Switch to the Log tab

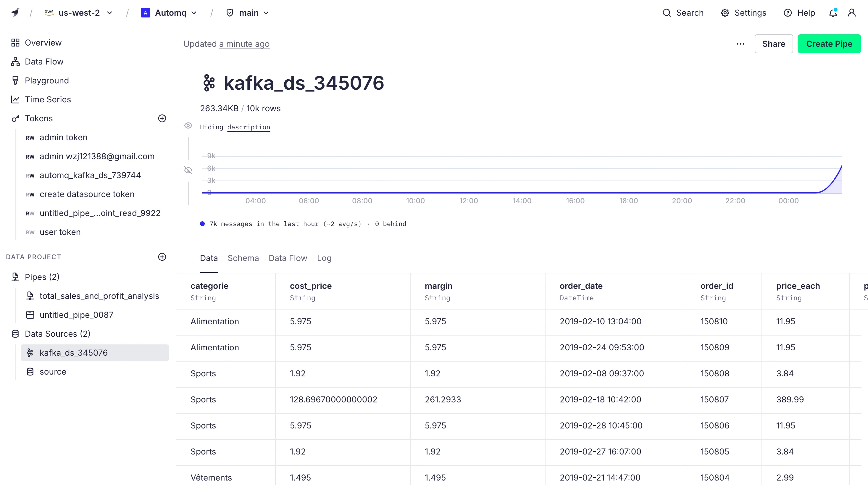[324, 258]
